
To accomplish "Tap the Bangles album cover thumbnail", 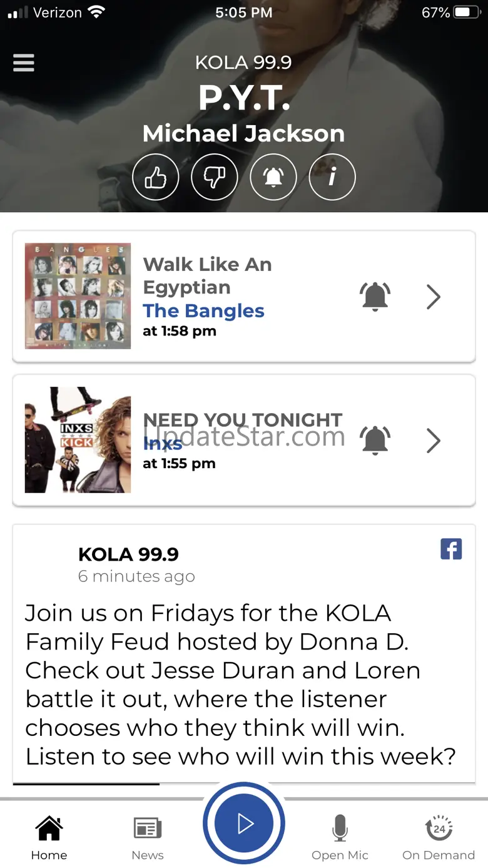I will point(78,296).
